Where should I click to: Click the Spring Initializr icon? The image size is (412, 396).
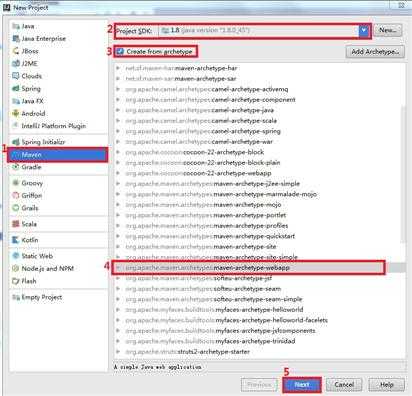(16, 142)
